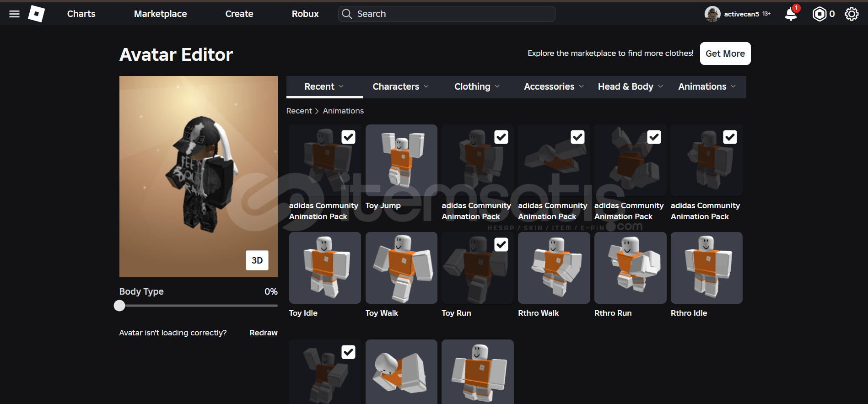Click the Avatar Editor heading
The width and height of the screenshot is (868, 404).
[176, 55]
